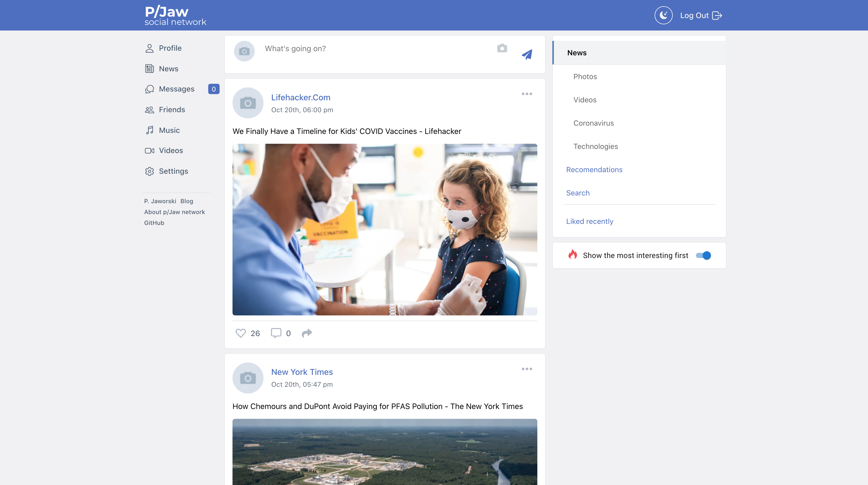Viewport: 868px width, 485px height.
Task: Click the Messages unread count badge
Action: tap(214, 89)
